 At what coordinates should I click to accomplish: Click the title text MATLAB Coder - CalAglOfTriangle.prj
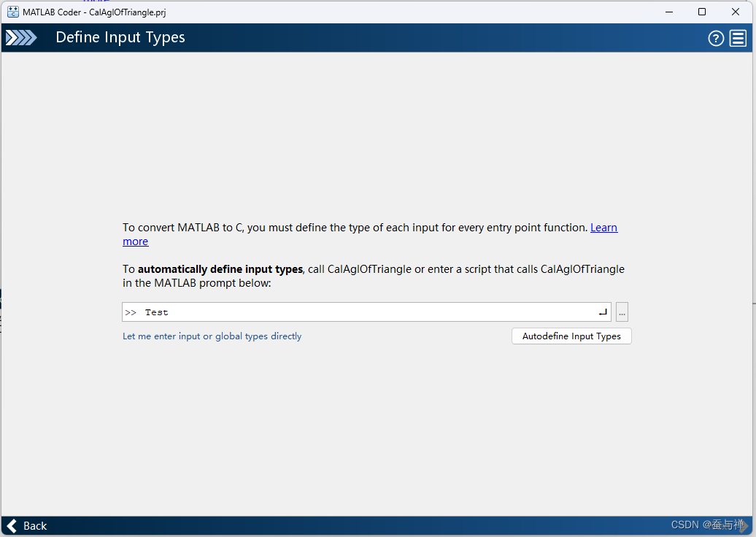[x=94, y=12]
